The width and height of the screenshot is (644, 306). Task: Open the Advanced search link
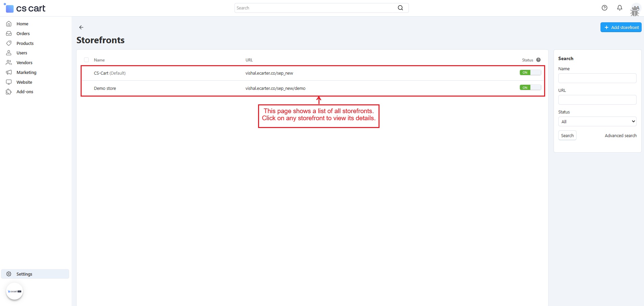(x=620, y=135)
